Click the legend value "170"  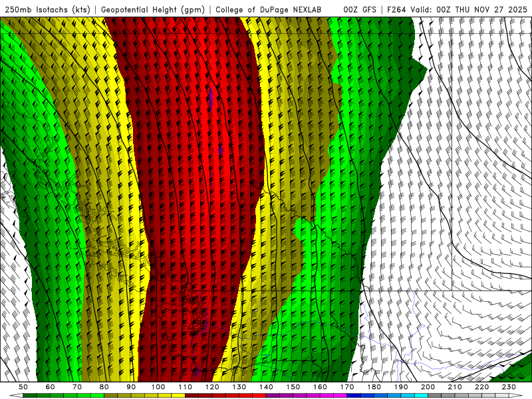346,387
